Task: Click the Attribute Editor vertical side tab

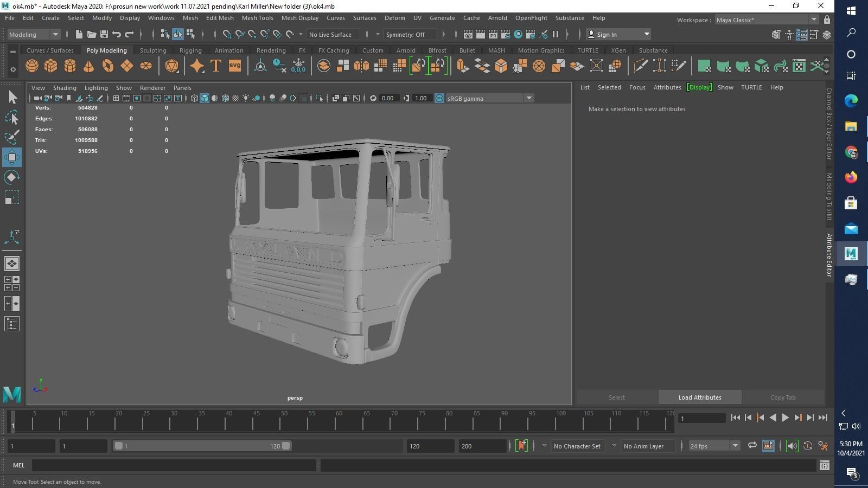Action: coord(829,255)
